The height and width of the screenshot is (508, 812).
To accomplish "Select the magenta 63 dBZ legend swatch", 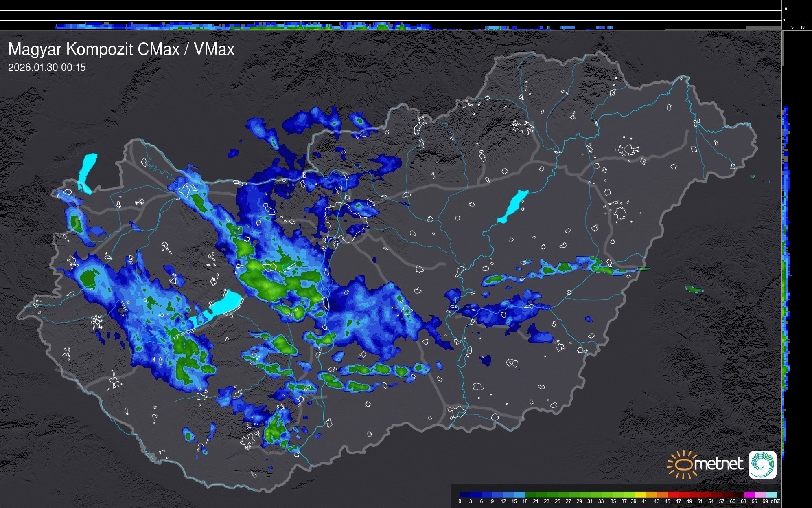I will coord(749,495).
